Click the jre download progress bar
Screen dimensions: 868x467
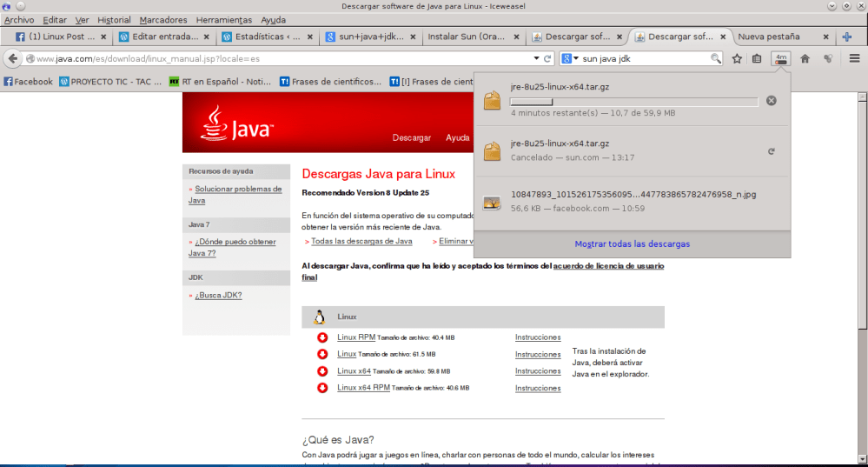point(633,102)
